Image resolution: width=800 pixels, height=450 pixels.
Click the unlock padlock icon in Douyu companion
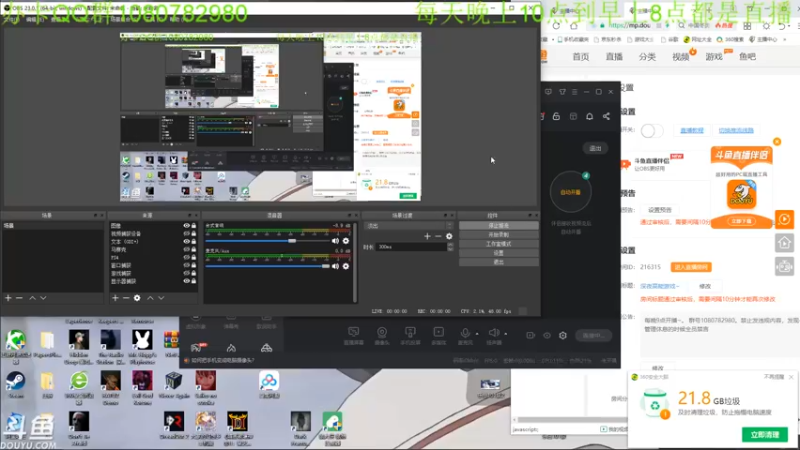point(556,116)
